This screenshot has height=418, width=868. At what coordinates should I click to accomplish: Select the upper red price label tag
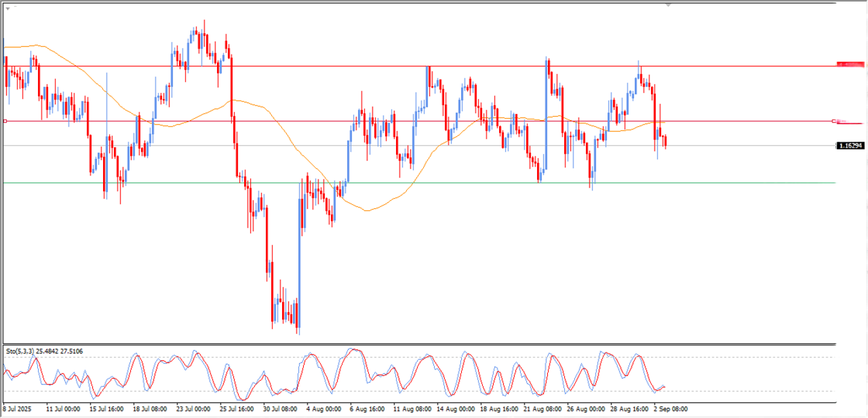851,64
